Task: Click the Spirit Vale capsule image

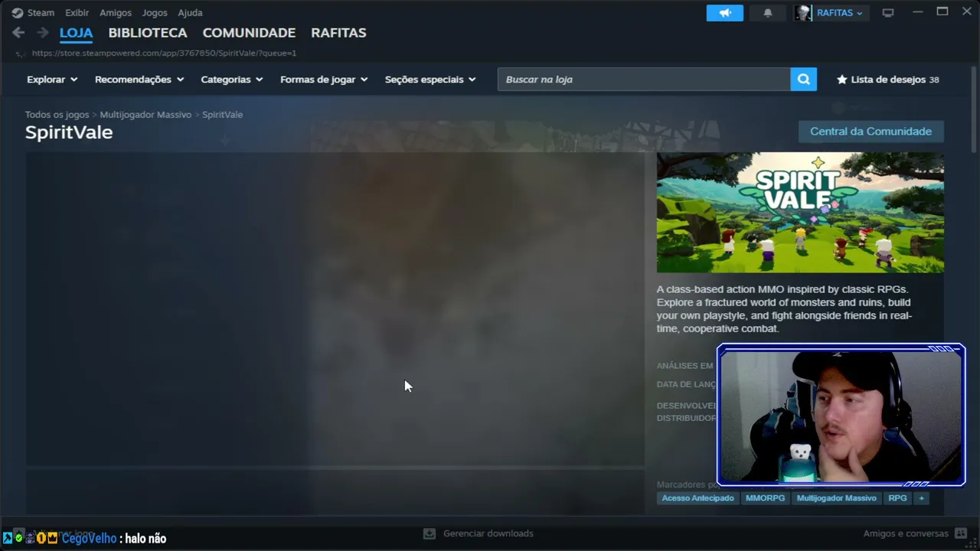Action: pos(800,212)
